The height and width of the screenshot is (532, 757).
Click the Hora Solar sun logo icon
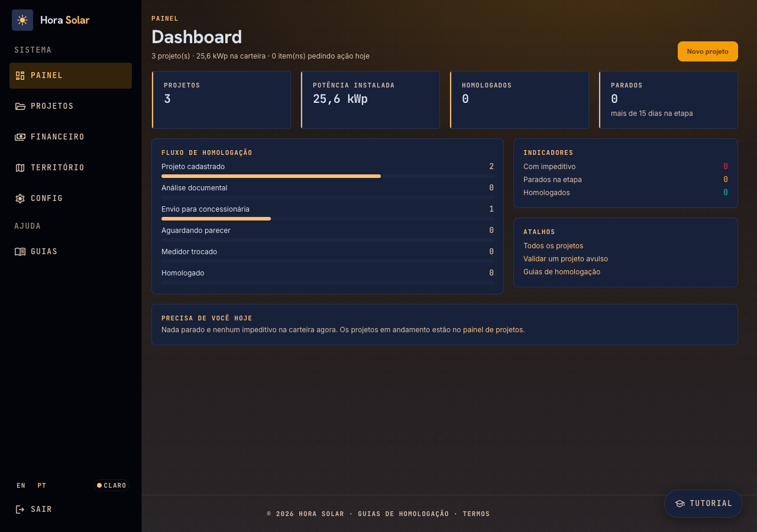coord(22,20)
